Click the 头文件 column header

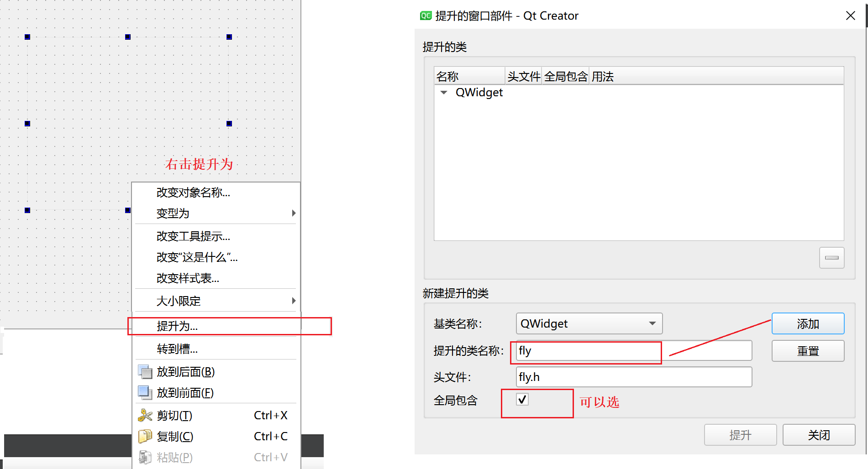523,76
